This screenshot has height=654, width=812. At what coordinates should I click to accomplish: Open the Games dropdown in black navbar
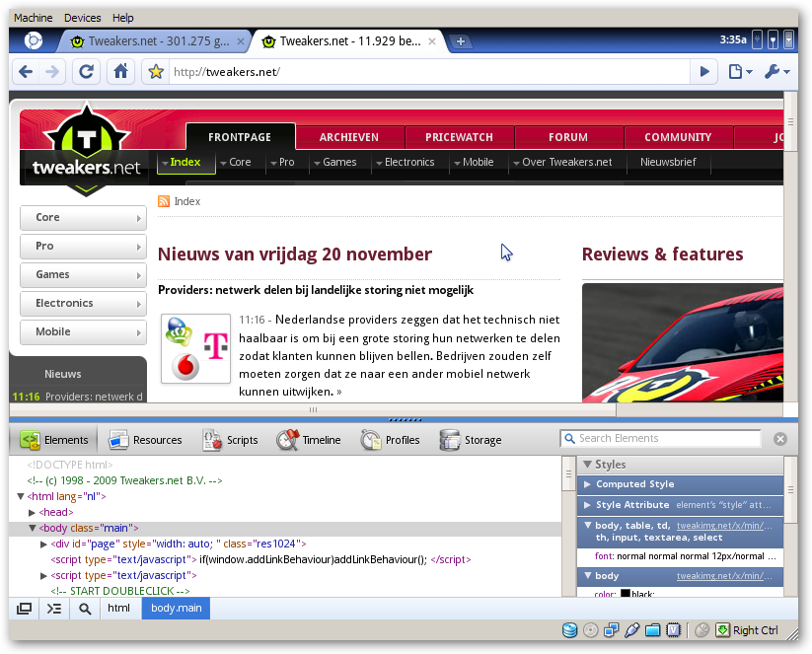click(x=335, y=162)
